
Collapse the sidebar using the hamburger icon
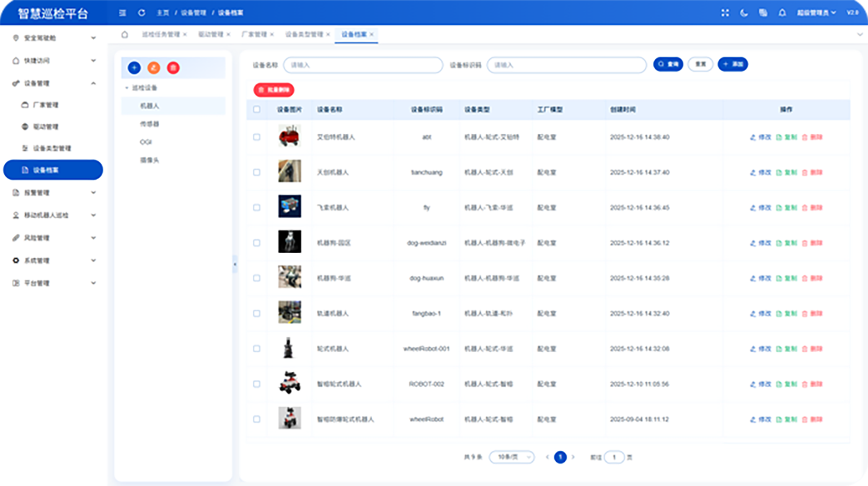123,12
